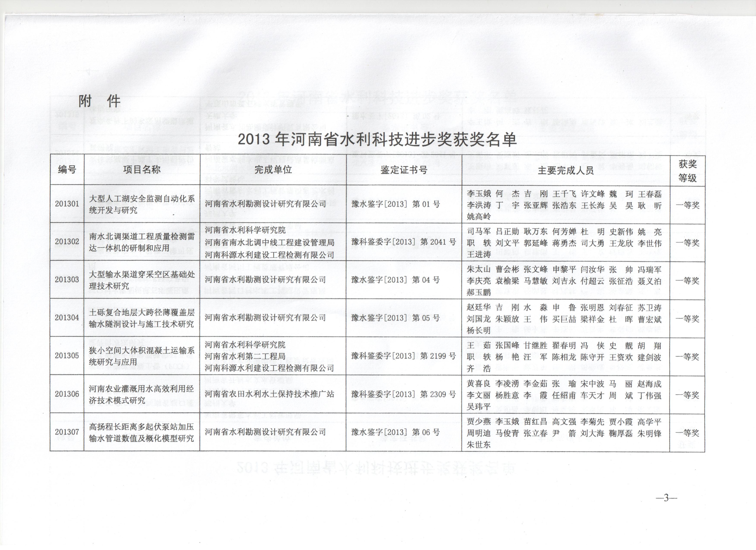
Task: Select the cell with number 201306
Action: 67,394
